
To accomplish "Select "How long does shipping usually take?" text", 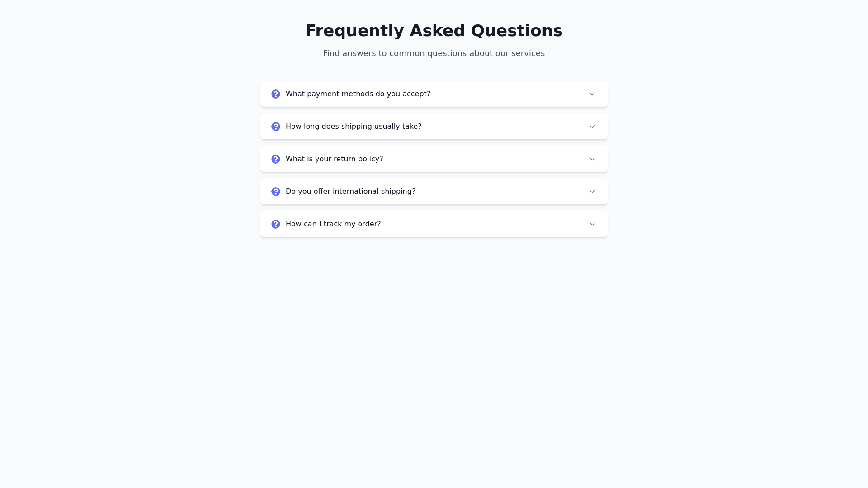I will (353, 127).
